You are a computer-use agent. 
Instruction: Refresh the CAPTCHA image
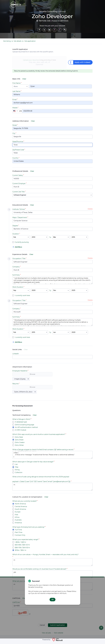30,614
